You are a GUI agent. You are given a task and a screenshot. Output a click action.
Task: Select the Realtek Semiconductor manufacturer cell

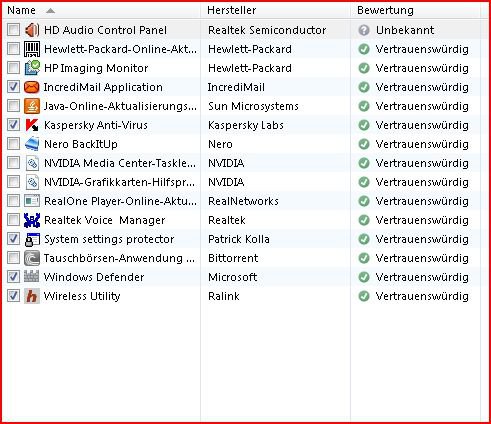pos(267,30)
